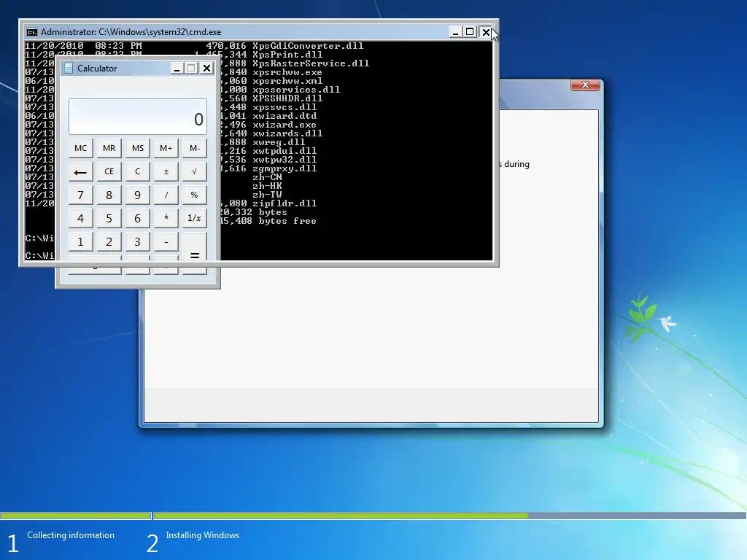Minimize the cmd.exe window
The image size is (747, 560).
click(455, 32)
